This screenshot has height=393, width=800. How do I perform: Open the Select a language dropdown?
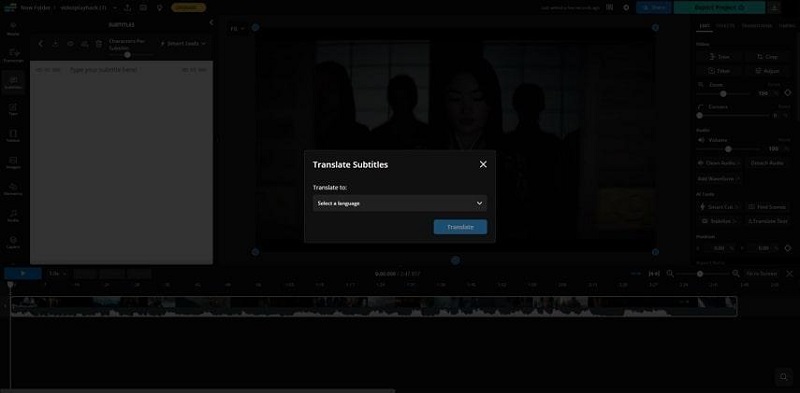tap(399, 203)
